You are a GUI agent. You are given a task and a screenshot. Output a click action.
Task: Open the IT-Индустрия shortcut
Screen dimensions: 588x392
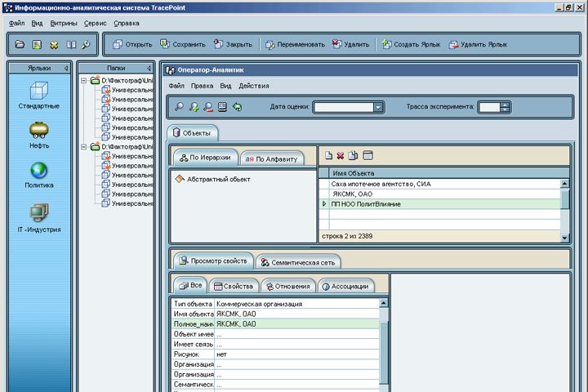[x=39, y=218]
